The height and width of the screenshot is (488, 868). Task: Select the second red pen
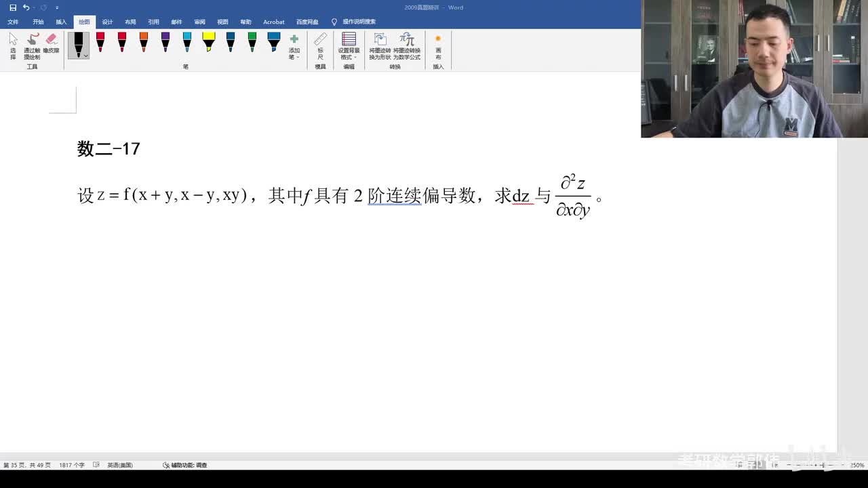click(122, 42)
